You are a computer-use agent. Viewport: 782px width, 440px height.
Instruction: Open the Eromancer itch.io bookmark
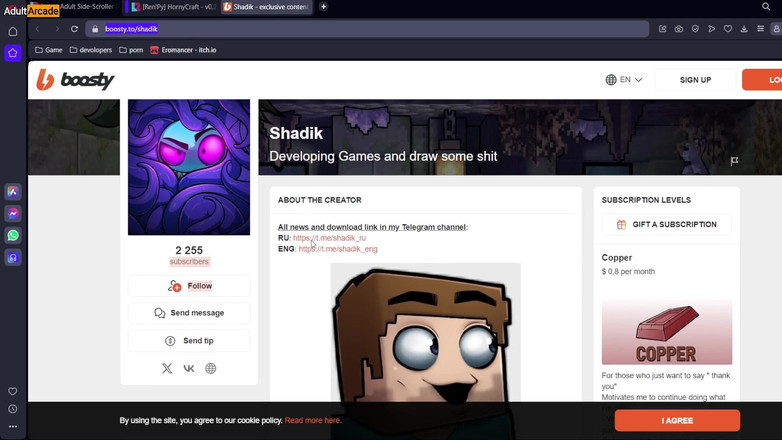tap(183, 50)
